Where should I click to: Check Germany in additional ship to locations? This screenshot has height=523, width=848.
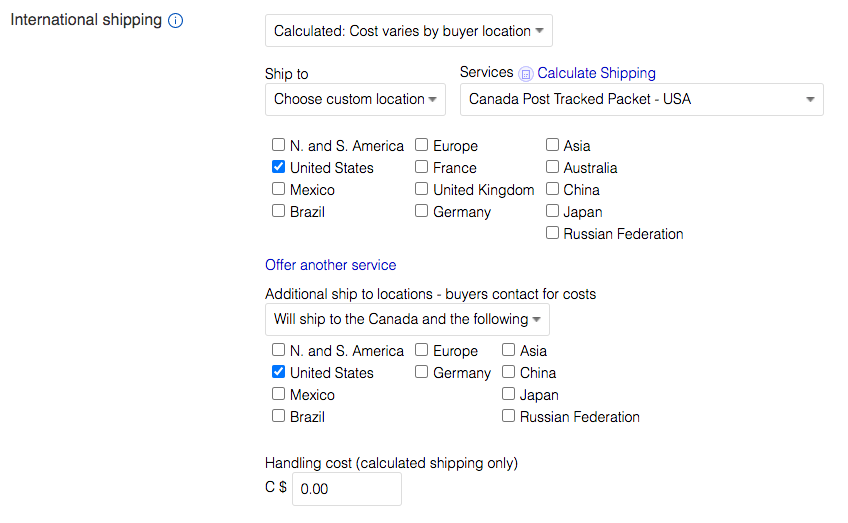(x=421, y=372)
